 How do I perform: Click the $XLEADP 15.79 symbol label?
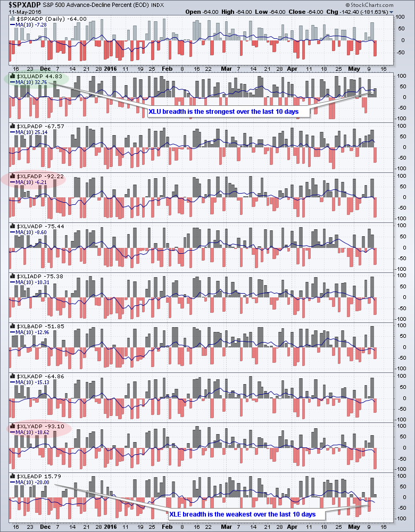point(39,476)
